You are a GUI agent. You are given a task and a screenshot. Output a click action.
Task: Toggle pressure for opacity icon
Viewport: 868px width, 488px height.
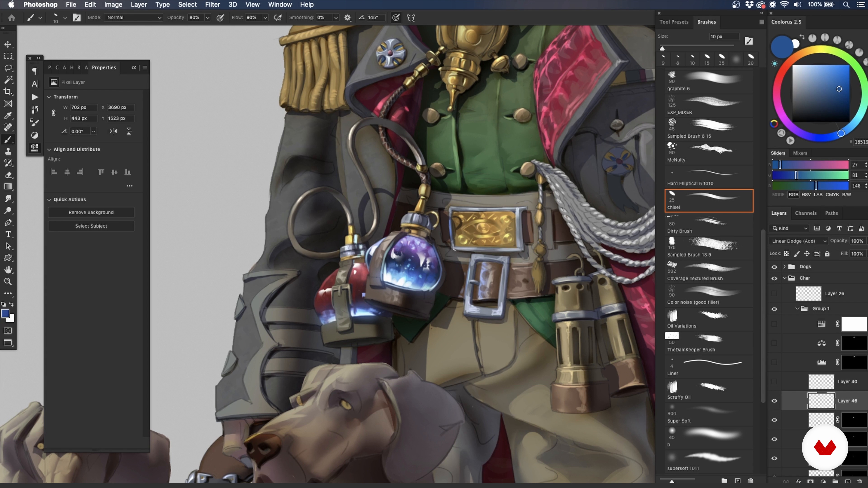[220, 18]
